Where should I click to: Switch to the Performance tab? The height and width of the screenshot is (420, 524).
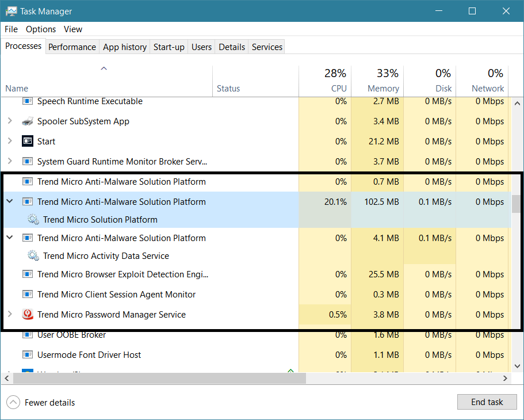[72, 47]
